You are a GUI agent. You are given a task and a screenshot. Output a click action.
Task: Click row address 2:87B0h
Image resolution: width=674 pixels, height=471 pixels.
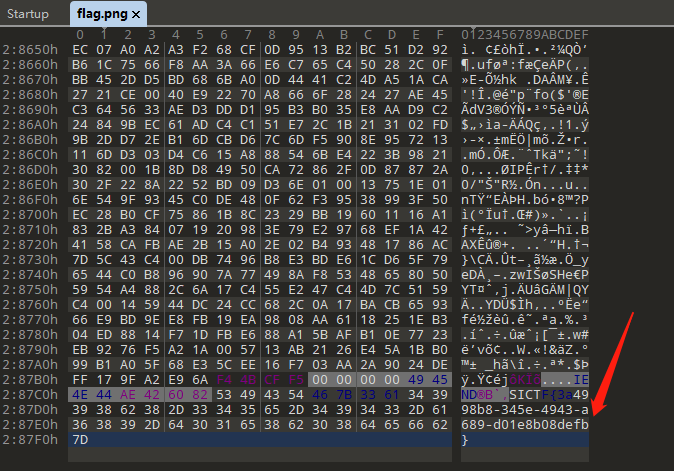click(31, 378)
